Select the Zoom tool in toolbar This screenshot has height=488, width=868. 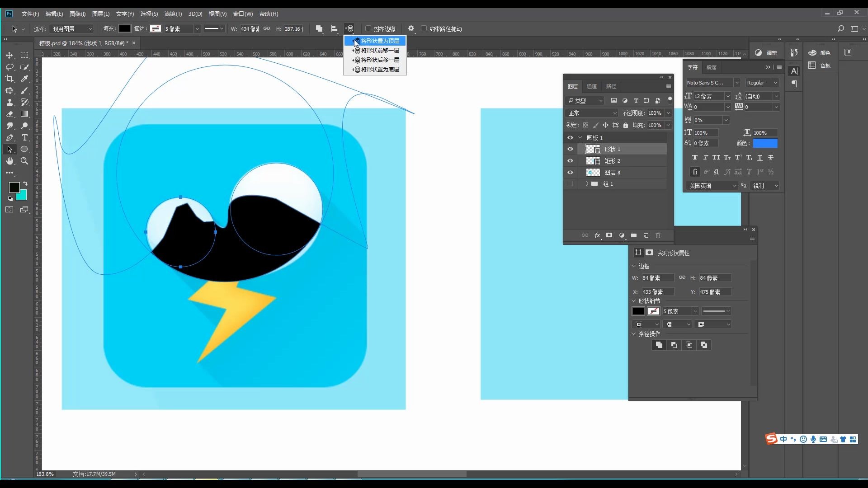click(25, 161)
